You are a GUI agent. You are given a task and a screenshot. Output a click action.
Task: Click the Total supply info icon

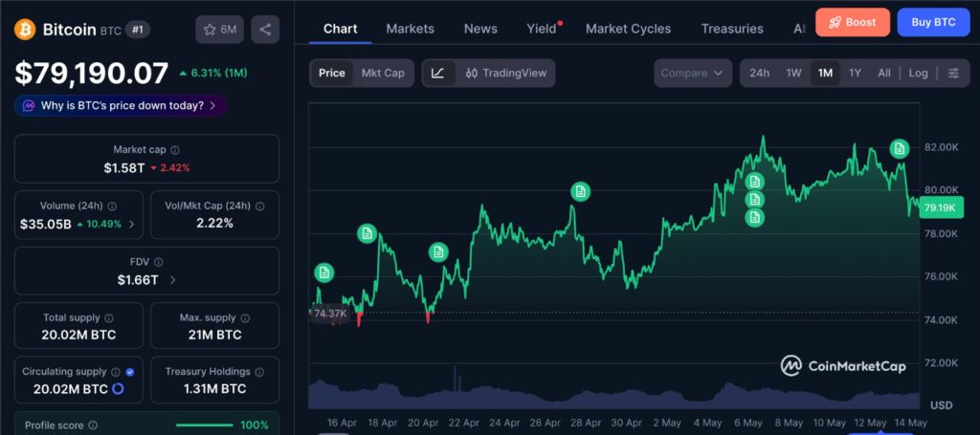tap(109, 317)
